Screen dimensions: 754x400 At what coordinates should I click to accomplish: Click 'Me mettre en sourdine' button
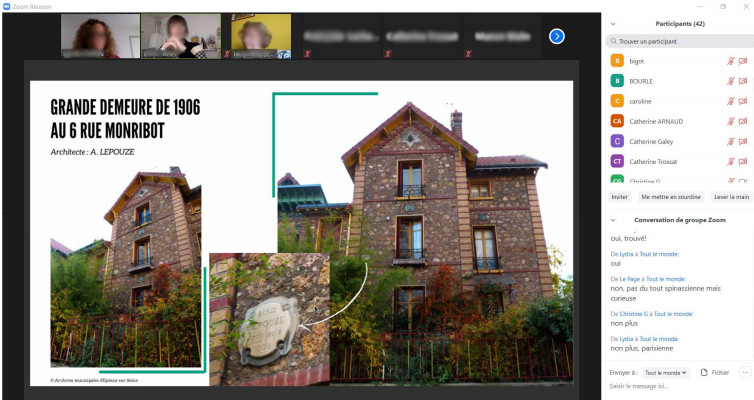tap(671, 197)
